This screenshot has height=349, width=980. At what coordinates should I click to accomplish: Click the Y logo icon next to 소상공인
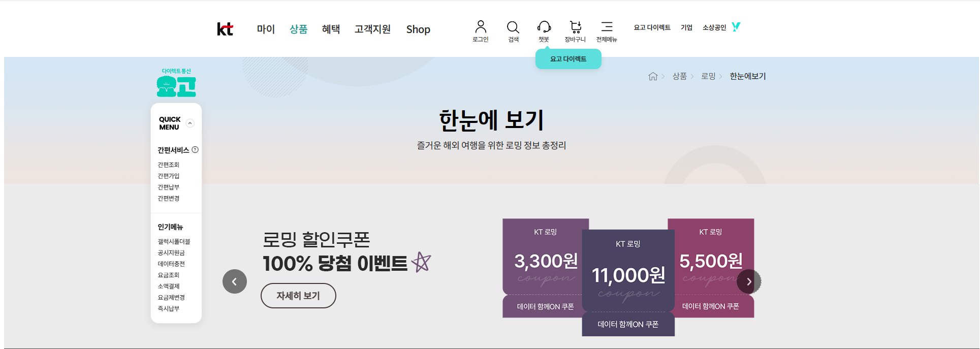click(736, 27)
